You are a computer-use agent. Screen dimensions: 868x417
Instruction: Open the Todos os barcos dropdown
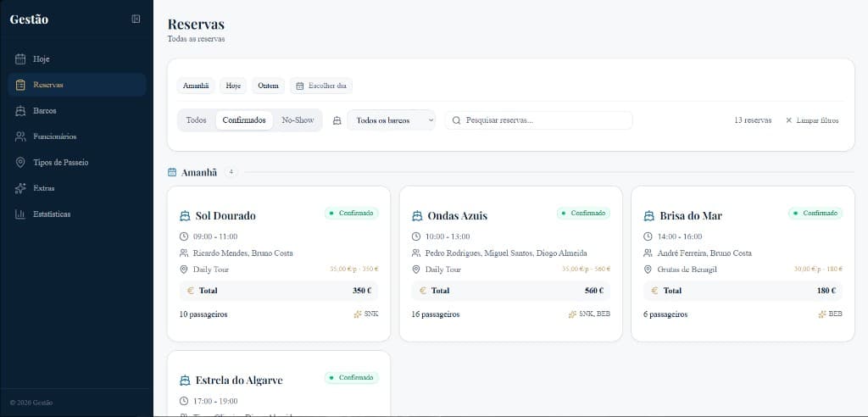[x=392, y=120]
